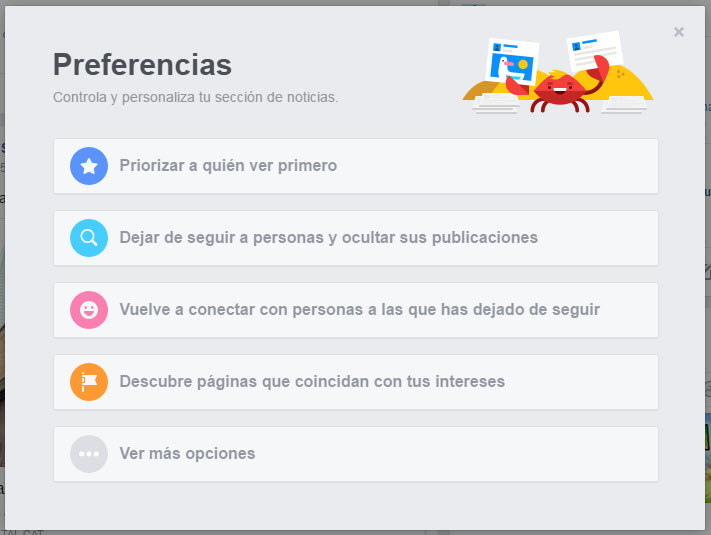Click the "Preferencias" heading
The image size is (711, 535).
142,65
